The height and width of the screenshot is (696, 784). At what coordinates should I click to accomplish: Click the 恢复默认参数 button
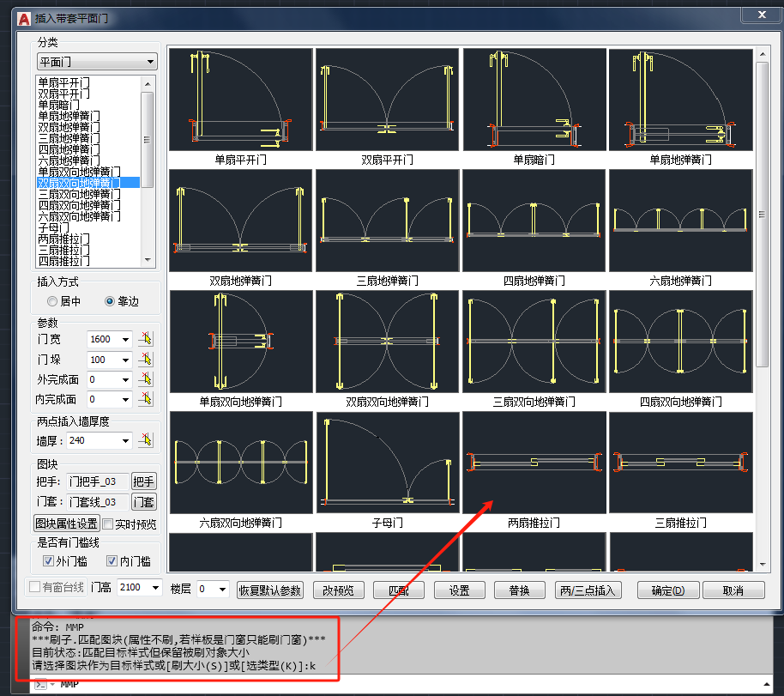(270, 590)
